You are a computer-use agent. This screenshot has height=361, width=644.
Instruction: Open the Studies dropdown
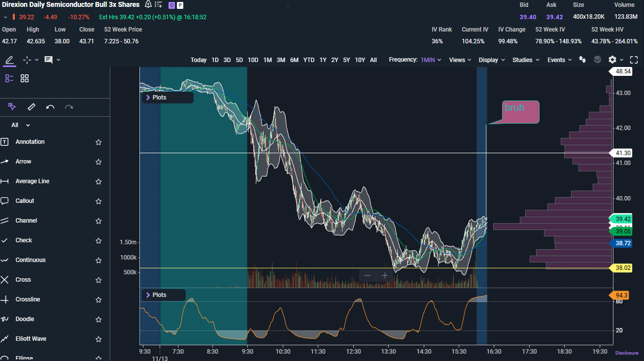(526, 60)
